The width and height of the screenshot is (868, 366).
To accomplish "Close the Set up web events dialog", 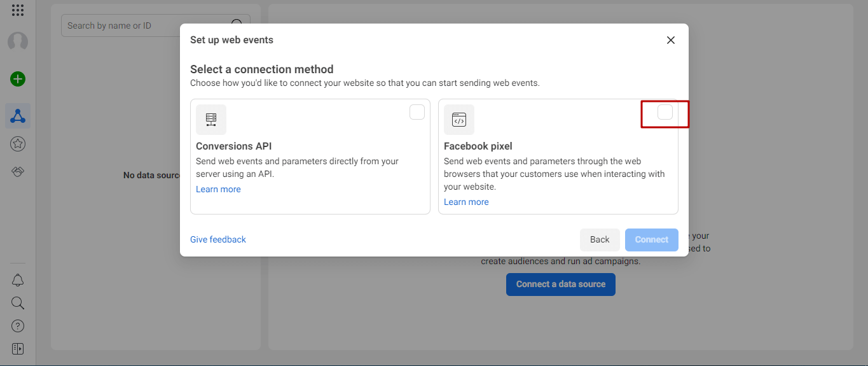I will click(x=670, y=39).
